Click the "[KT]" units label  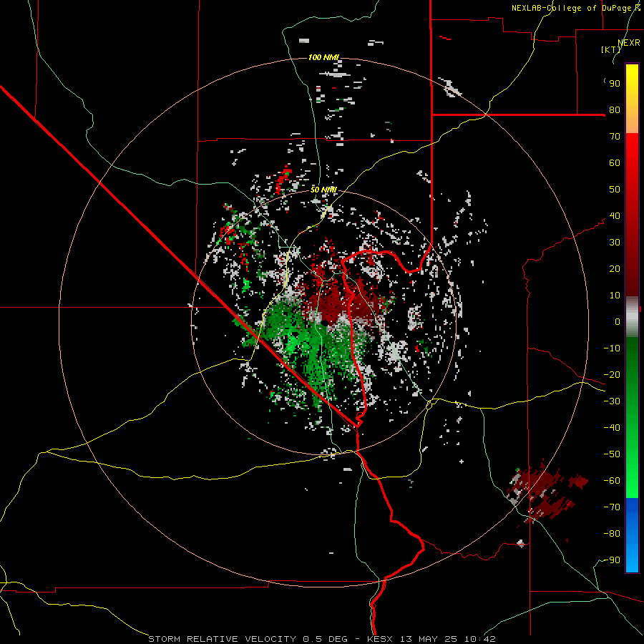(610, 49)
